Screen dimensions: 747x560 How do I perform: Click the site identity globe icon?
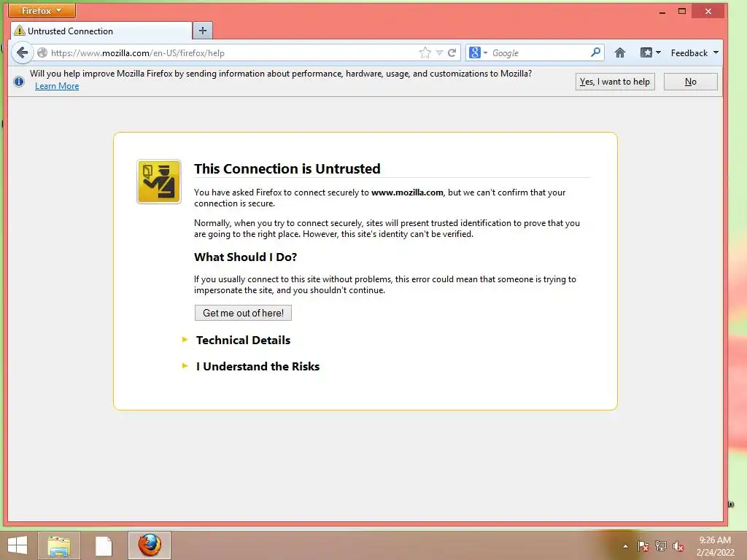tap(42, 52)
